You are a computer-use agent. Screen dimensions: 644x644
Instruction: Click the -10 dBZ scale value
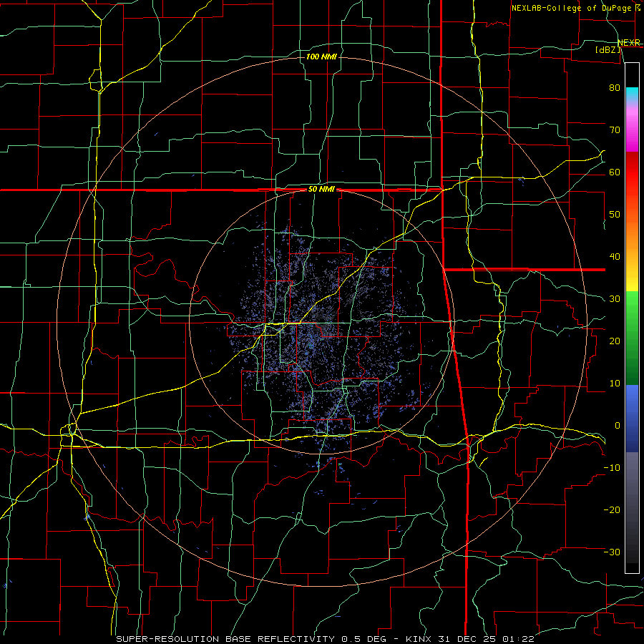click(x=612, y=468)
